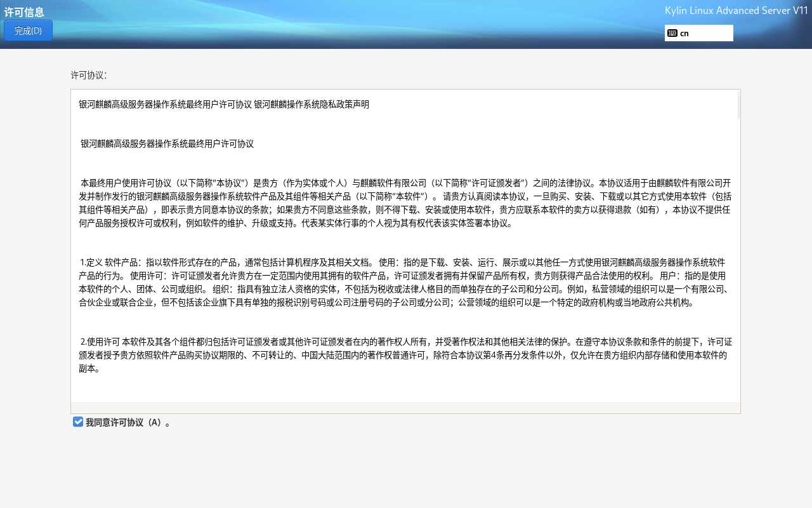This screenshot has height=508, width=812.
Task: Click the Kylin Linux Advanced Server V11 text
Action: click(x=736, y=10)
